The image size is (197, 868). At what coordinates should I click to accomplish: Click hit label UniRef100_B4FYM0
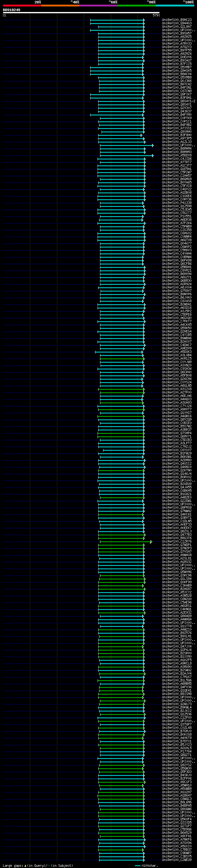pos(176,115)
